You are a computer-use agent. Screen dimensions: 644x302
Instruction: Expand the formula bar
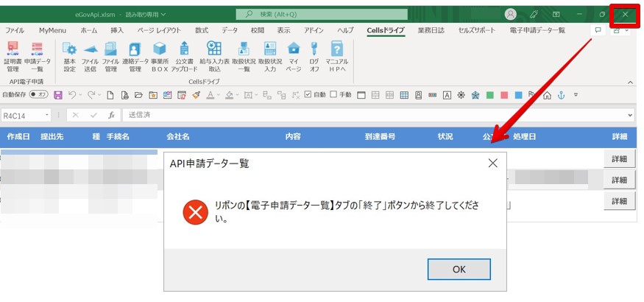[631, 116]
